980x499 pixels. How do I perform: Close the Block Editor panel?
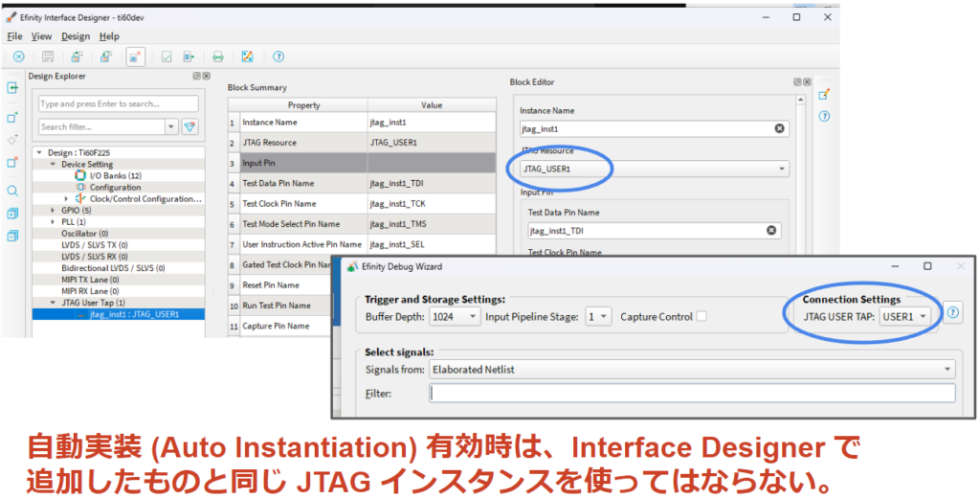807,82
